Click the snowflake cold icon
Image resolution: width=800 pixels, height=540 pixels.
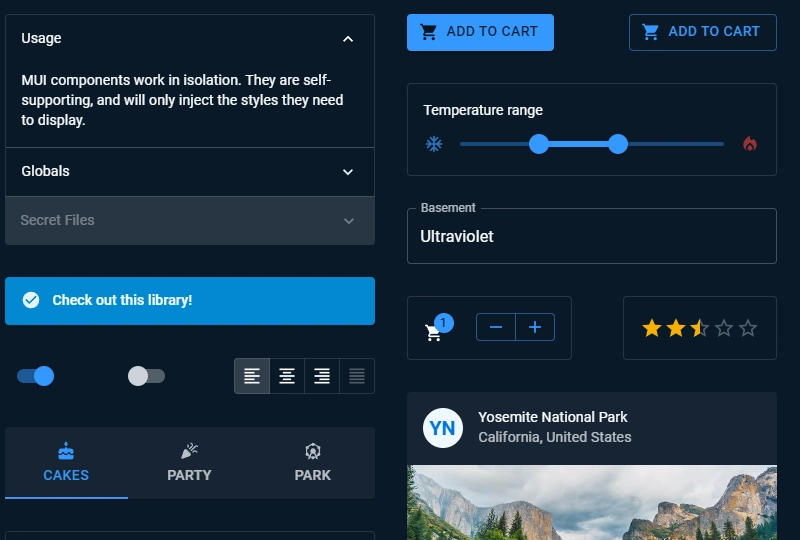tap(434, 144)
